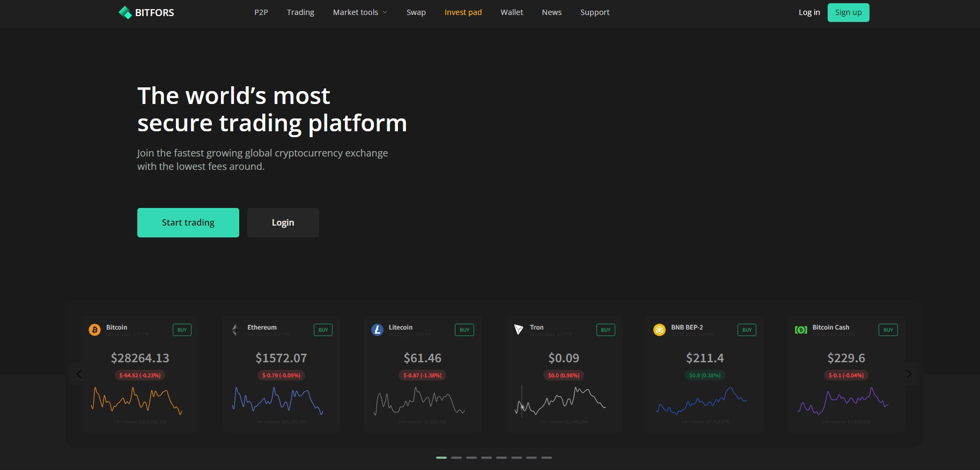980x470 pixels.
Task: Click the Ethereum coin icon
Action: [x=235, y=330]
